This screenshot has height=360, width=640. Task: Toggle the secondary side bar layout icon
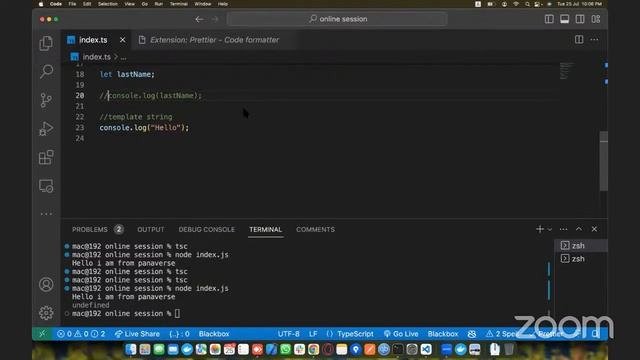(x=580, y=19)
